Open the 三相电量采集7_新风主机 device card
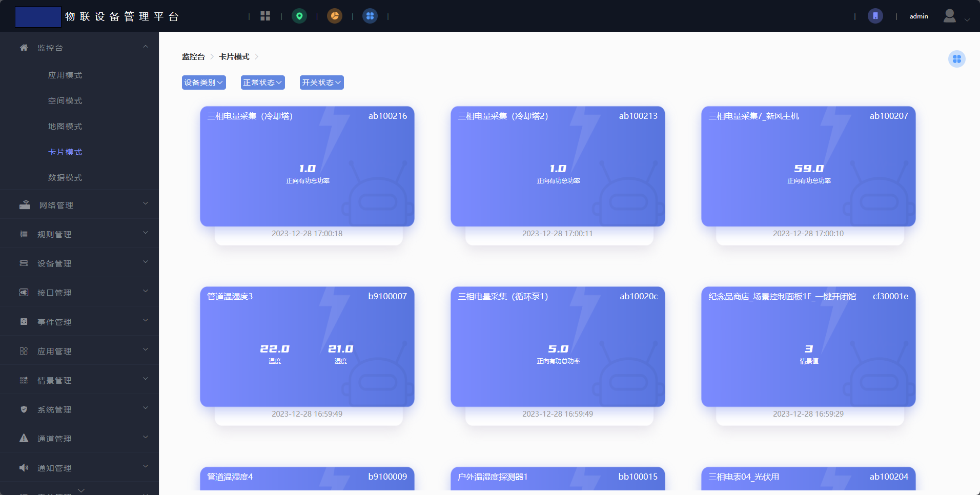This screenshot has height=495, width=980. click(x=808, y=167)
